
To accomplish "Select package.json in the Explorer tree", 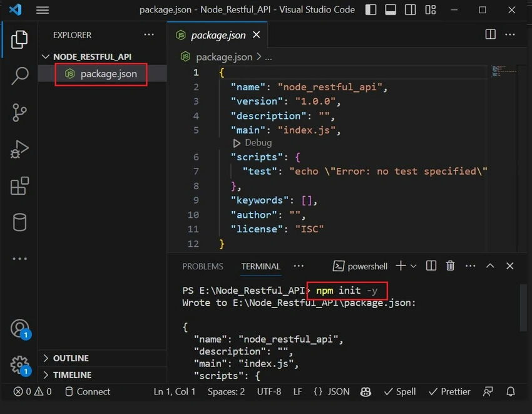I will coord(103,74).
